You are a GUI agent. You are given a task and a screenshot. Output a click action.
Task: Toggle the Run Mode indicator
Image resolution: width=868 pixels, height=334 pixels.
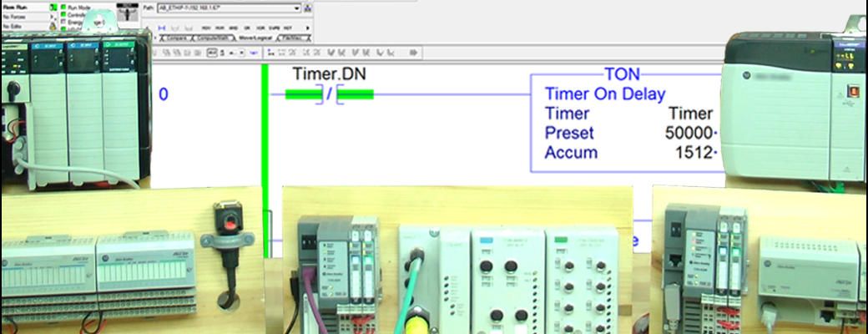point(64,7)
